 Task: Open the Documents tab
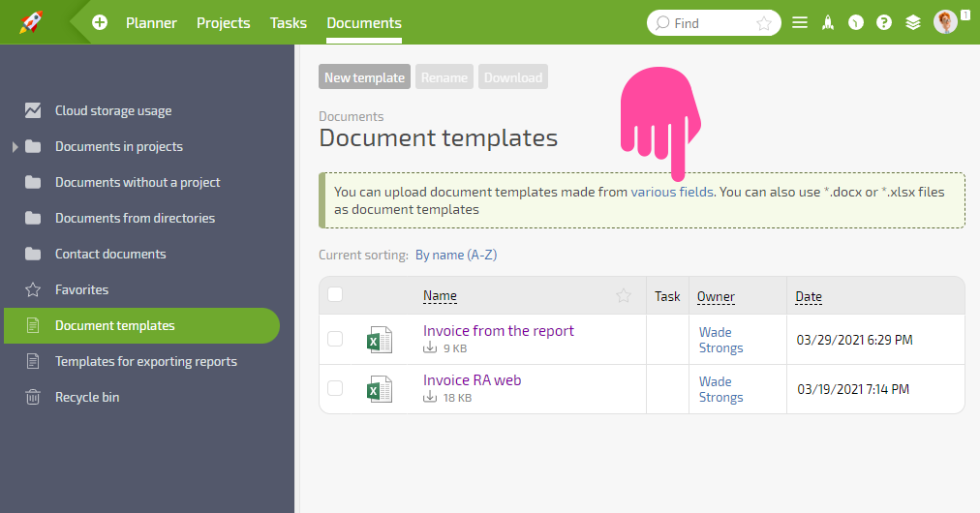(364, 23)
